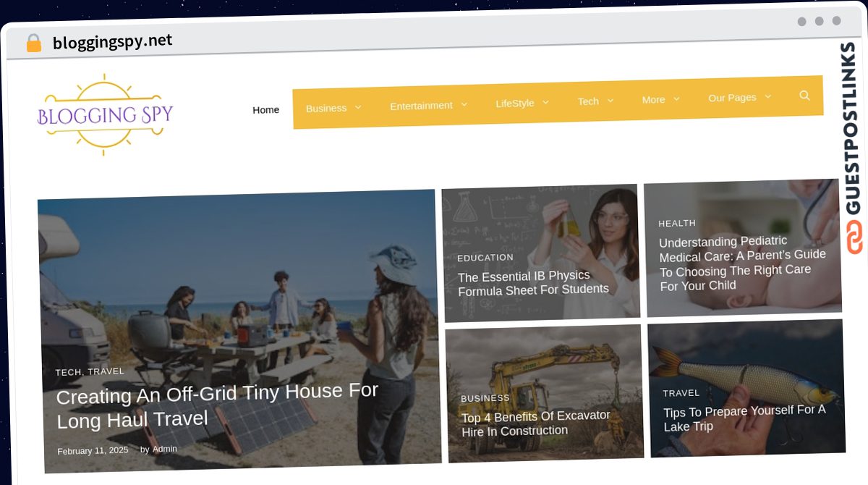The height and width of the screenshot is (485, 868).
Task: Open the Entertainment menu label
Action: (421, 106)
